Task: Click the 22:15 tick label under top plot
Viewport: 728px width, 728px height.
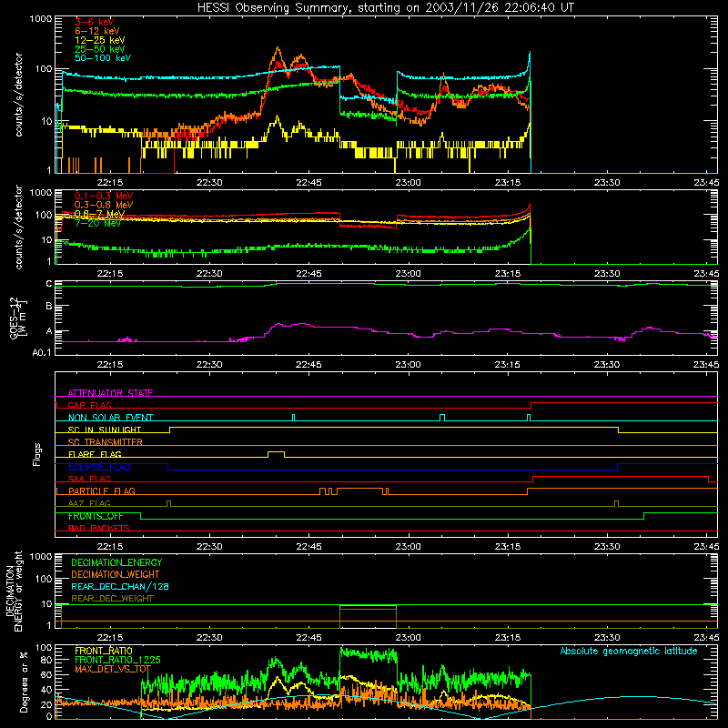Action: tap(110, 183)
